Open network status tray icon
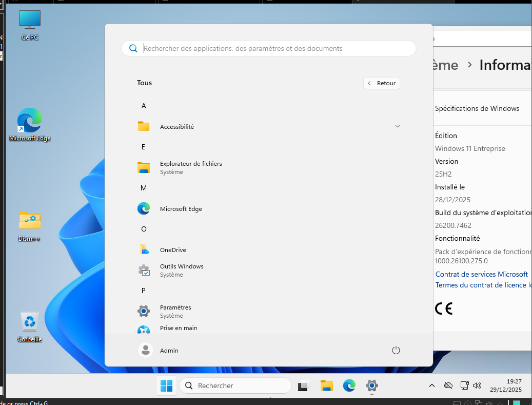This screenshot has height=405, width=532. pos(464,385)
